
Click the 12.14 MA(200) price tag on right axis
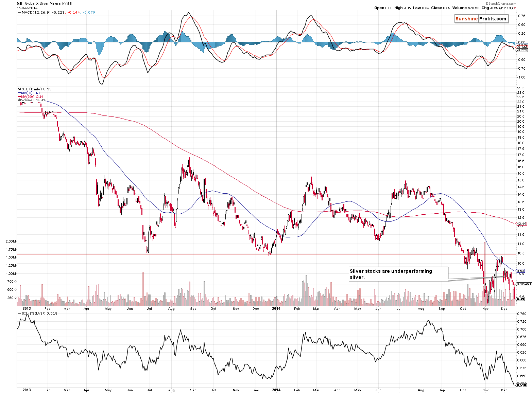tap(521, 224)
